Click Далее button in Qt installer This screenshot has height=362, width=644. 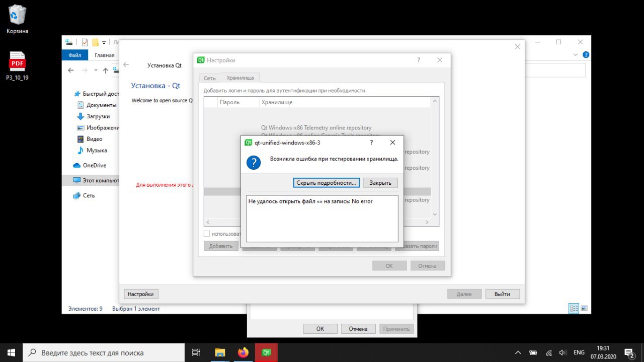[464, 294]
